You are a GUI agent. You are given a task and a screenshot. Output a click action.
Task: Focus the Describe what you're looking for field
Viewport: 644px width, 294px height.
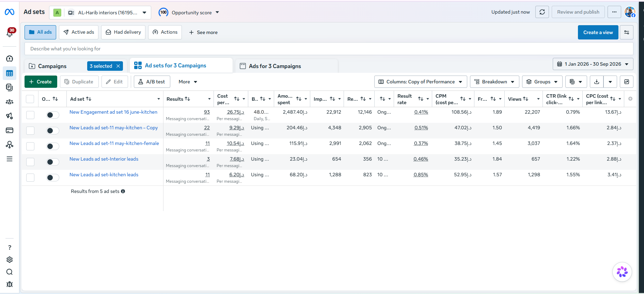coord(329,49)
